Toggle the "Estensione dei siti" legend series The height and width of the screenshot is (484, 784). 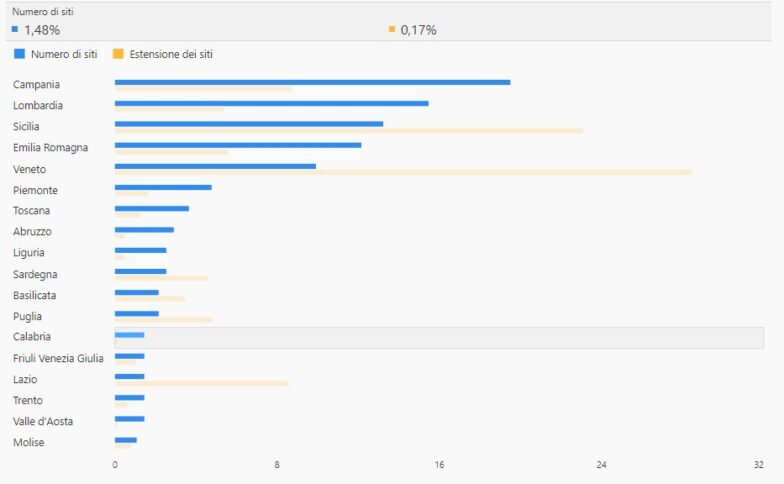[x=170, y=54]
